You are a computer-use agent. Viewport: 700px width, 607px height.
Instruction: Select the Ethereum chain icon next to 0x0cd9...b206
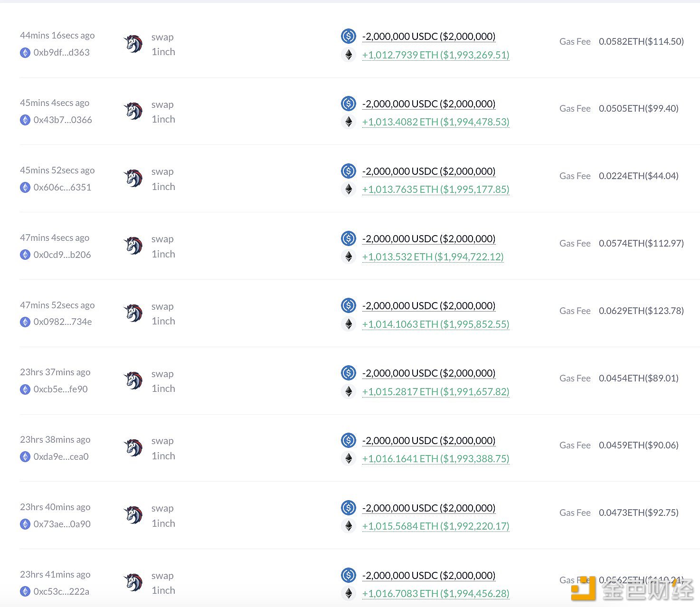click(25, 255)
